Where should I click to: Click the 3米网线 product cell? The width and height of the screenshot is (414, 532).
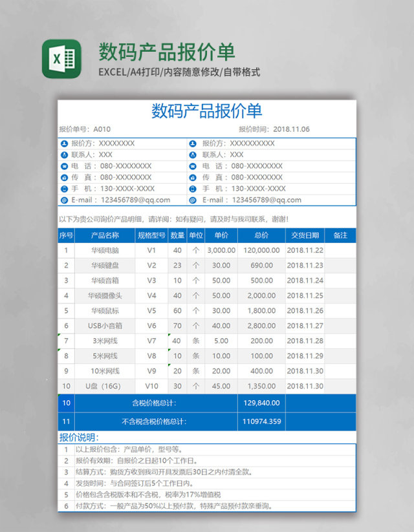point(105,341)
